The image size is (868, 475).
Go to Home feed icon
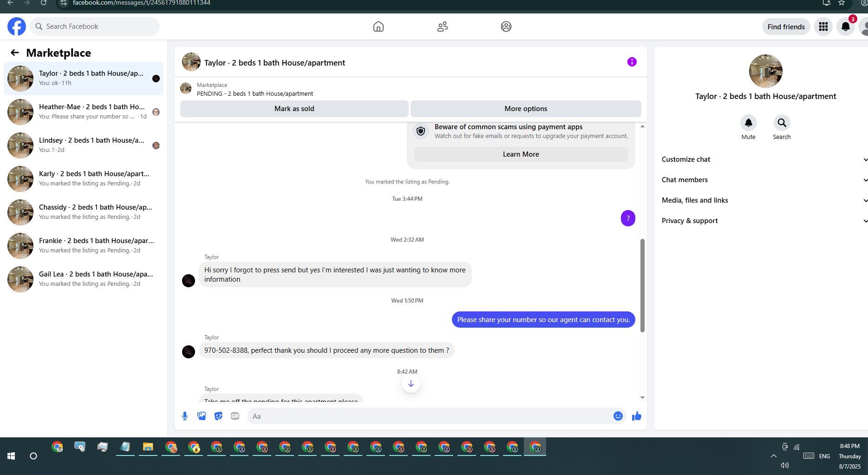click(379, 26)
